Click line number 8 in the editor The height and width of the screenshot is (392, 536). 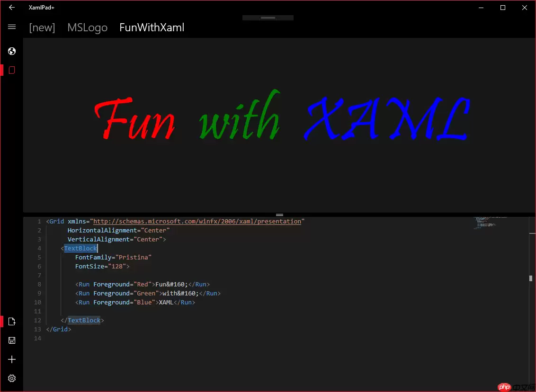click(x=39, y=284)
